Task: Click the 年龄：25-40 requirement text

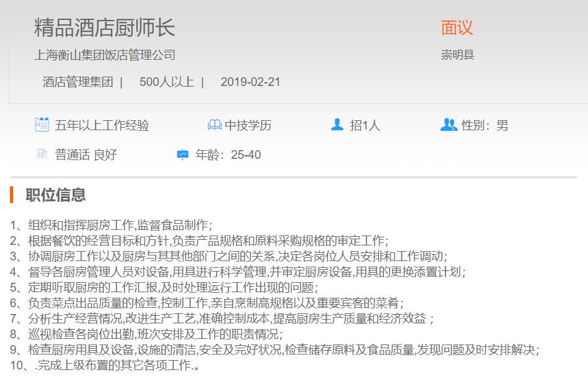Action: click(228, 154)
